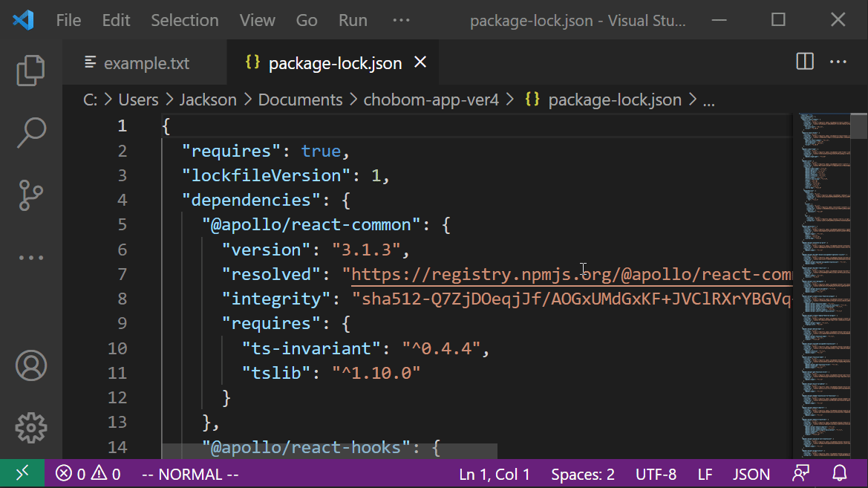Click the vertical scrollbar thumb
868x488 pixels.
(859, 126)
